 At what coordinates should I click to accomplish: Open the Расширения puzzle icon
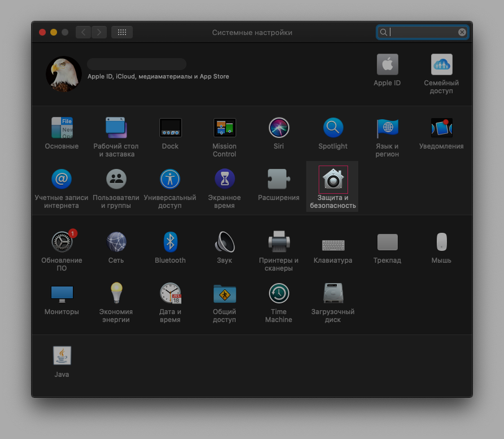click(x=279, y=179)
